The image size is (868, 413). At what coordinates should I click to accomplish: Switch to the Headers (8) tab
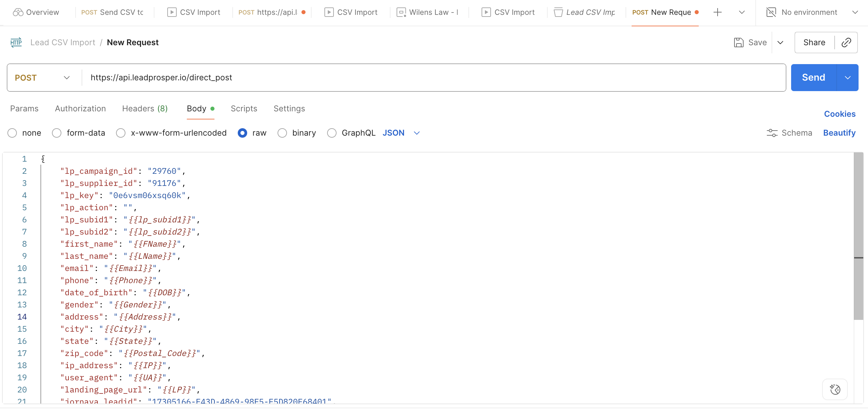[x=145, y=109]
